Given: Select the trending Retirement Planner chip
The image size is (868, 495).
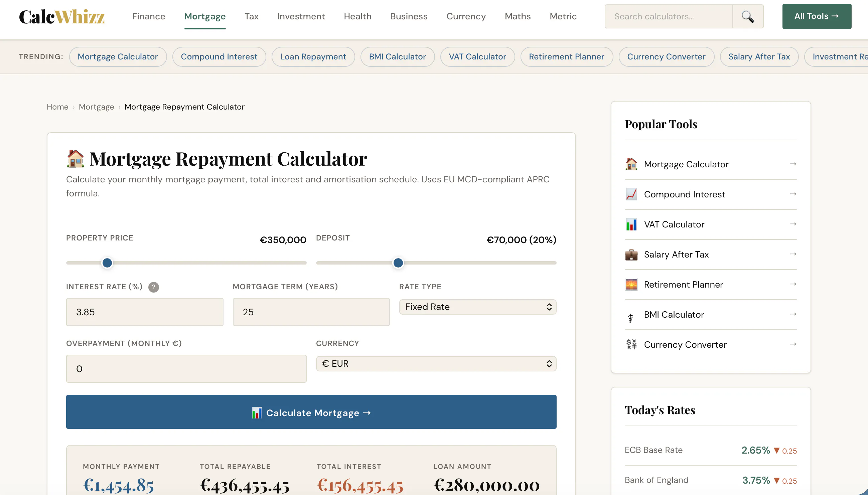Looking at the screenshot, I should 566,56.
